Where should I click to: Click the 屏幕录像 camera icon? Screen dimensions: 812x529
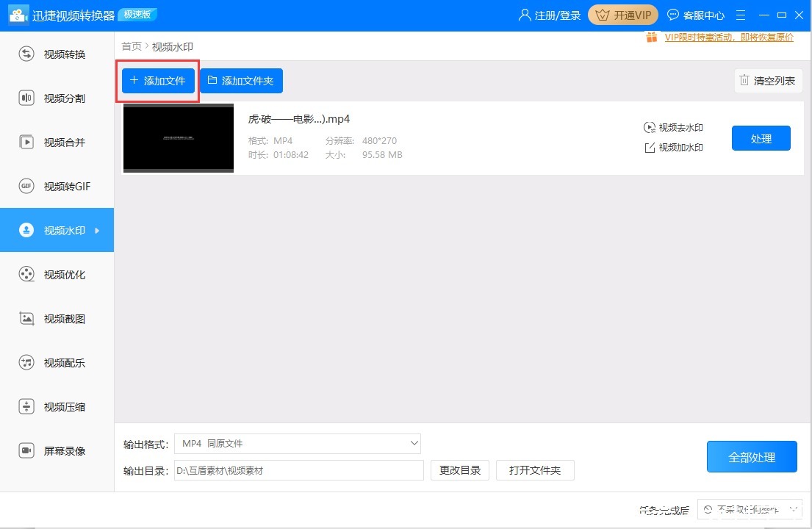pos(26,450)
